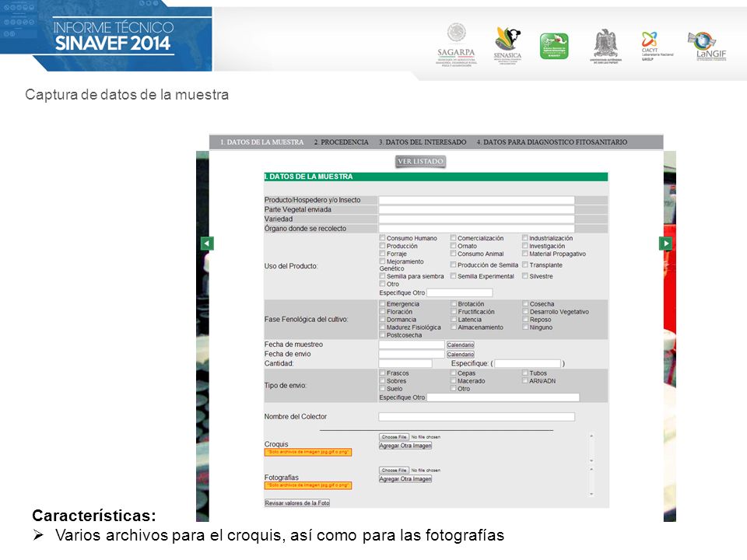Enable Desarrollo Vegetativo checkbox

click(525, 311)
